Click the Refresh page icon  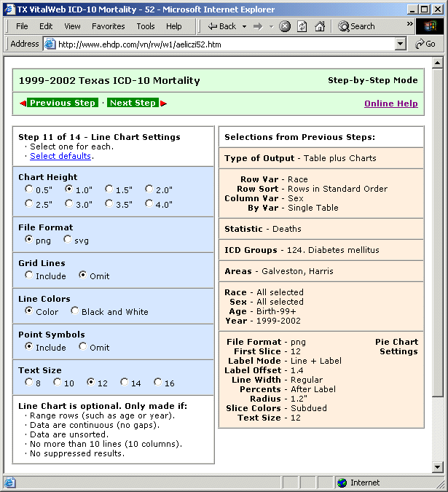pos(302,26)
